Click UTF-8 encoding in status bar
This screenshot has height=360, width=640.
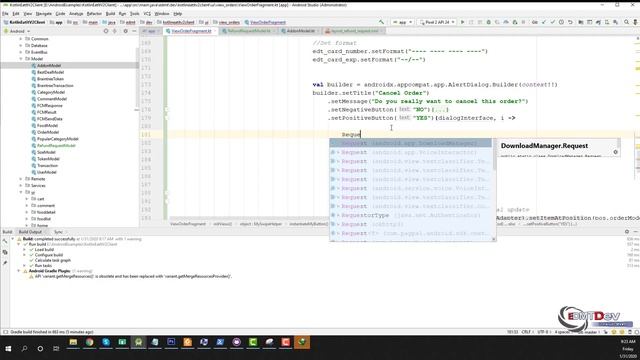click(544, 332)
